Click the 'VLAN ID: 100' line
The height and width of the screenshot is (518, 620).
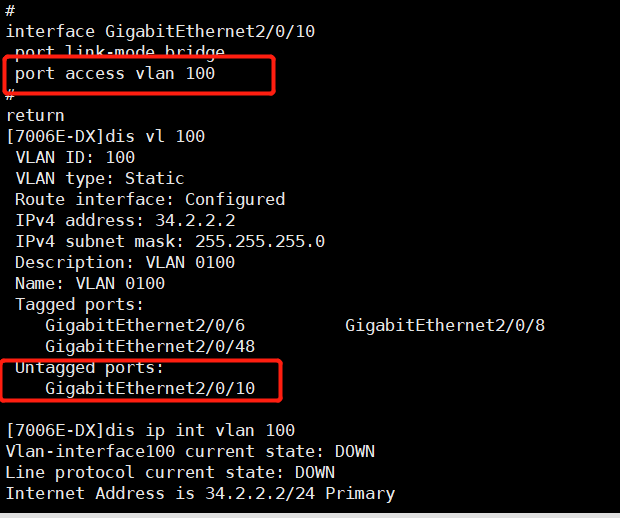(75, 157)
